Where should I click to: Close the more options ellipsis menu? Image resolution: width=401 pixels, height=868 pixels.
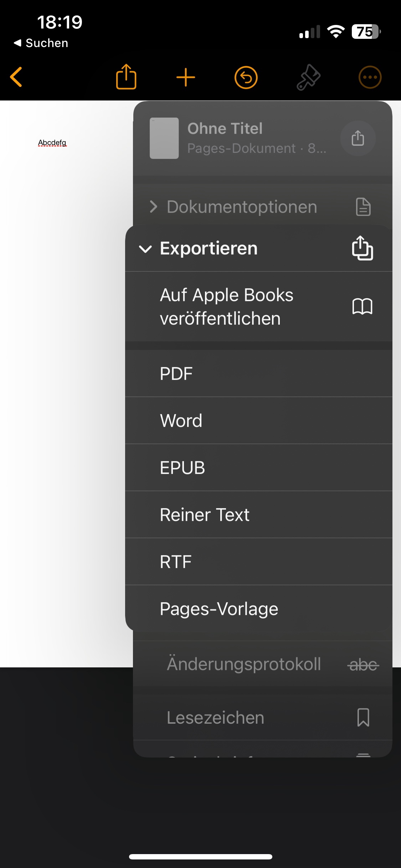click(x=370, y=77)
